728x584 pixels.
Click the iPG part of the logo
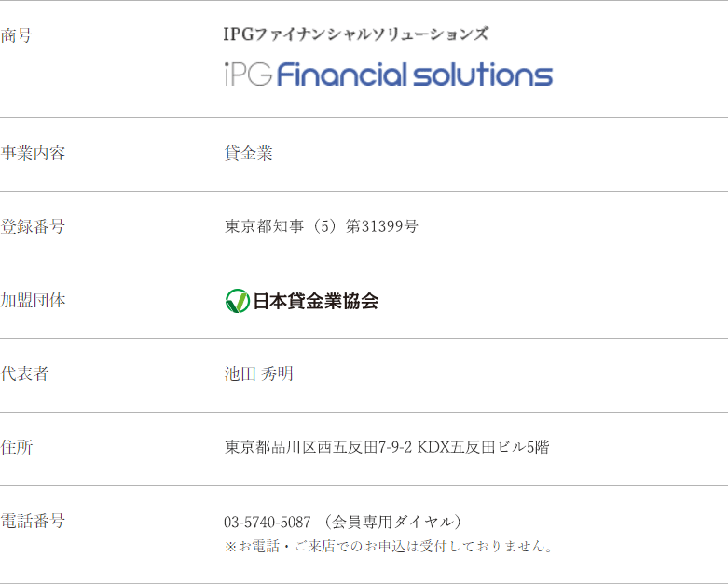(248, 75)
